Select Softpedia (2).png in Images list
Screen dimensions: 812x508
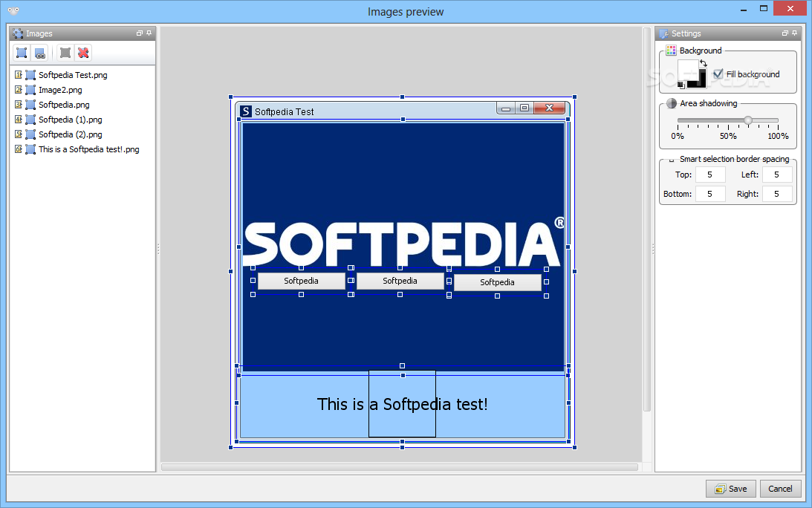[70, 134]
